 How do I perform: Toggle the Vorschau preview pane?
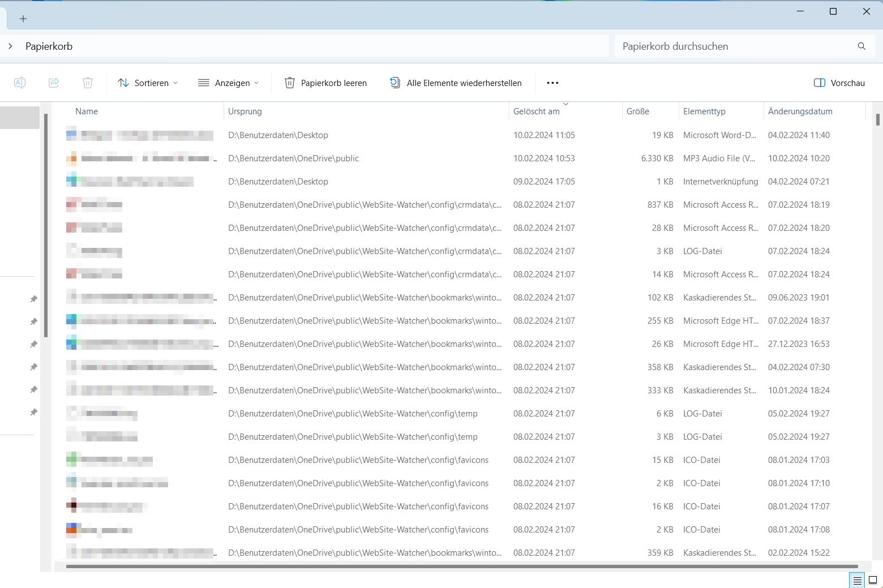pyautogui.click(x=839, y=83)
